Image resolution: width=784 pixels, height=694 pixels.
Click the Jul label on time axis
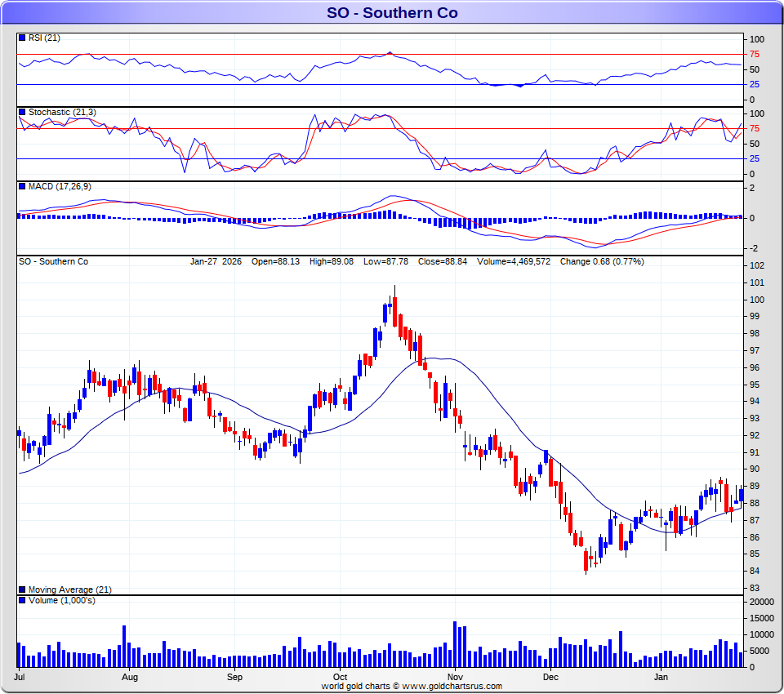(x=19, y=677)
